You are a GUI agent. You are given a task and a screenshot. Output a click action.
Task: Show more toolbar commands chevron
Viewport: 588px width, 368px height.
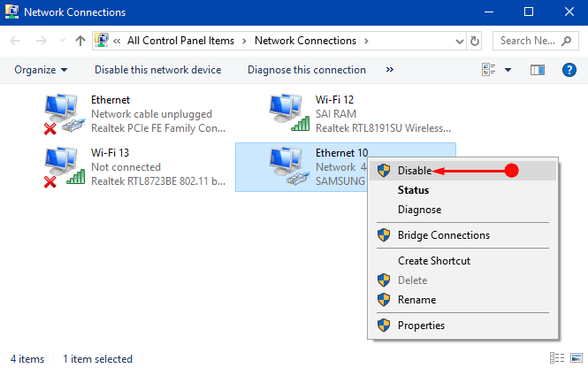(390, 70)
